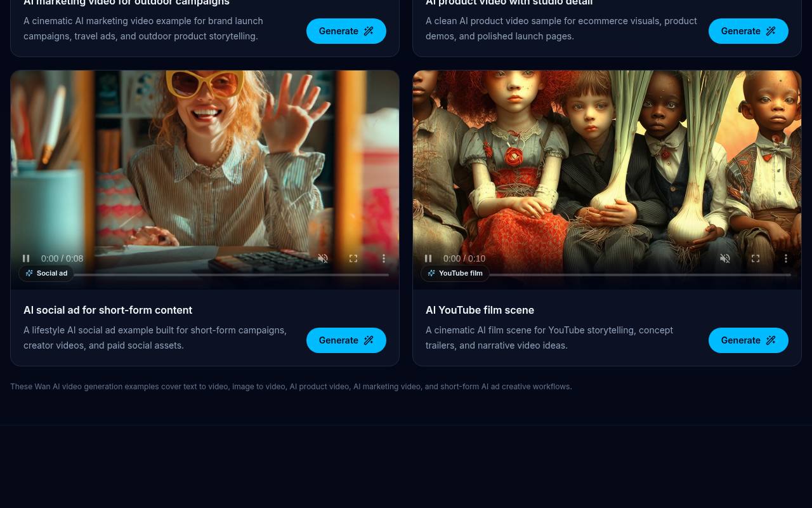
Task: Click the Social ad badge
Action: pos(46,273)
